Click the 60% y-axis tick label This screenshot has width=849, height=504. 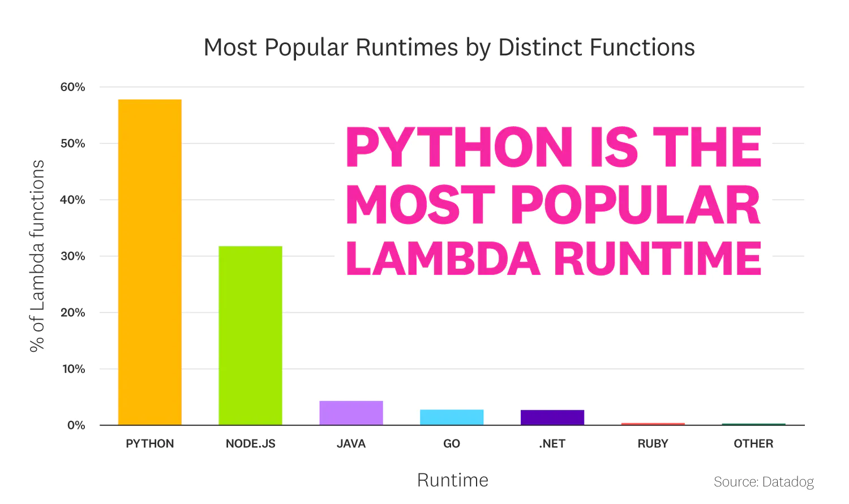[x=73, y=87]
